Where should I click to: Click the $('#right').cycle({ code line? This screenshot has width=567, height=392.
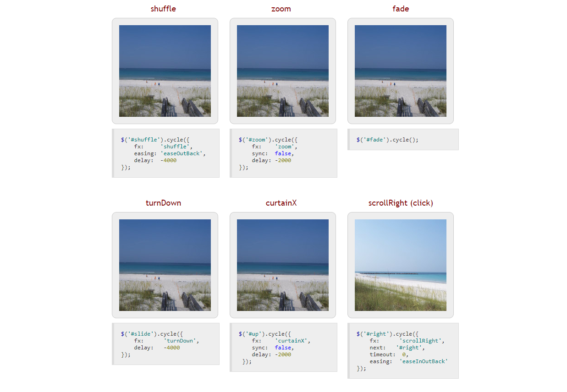(x=388, y=334)
